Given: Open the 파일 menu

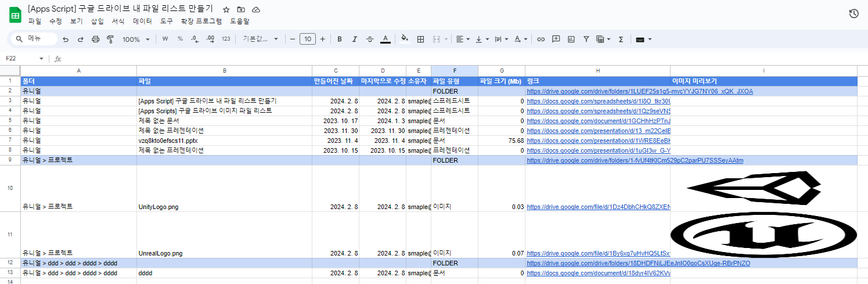Looking at the screenshot, I should tap(35, 21).
